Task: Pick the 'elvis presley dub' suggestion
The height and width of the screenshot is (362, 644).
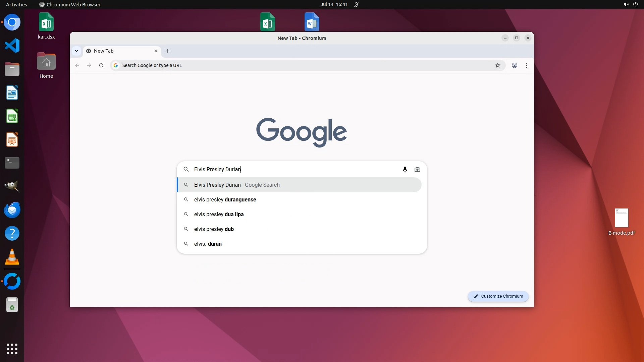Action: 214,229
